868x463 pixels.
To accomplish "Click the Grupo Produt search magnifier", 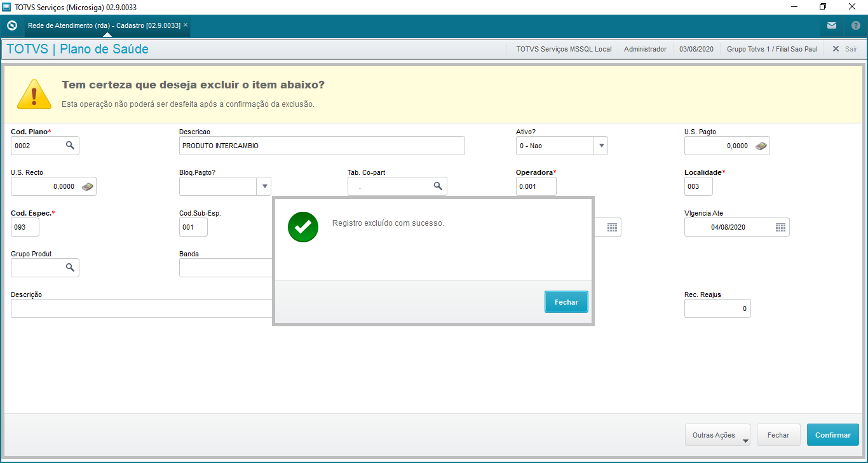I will [x=70, y=268].
